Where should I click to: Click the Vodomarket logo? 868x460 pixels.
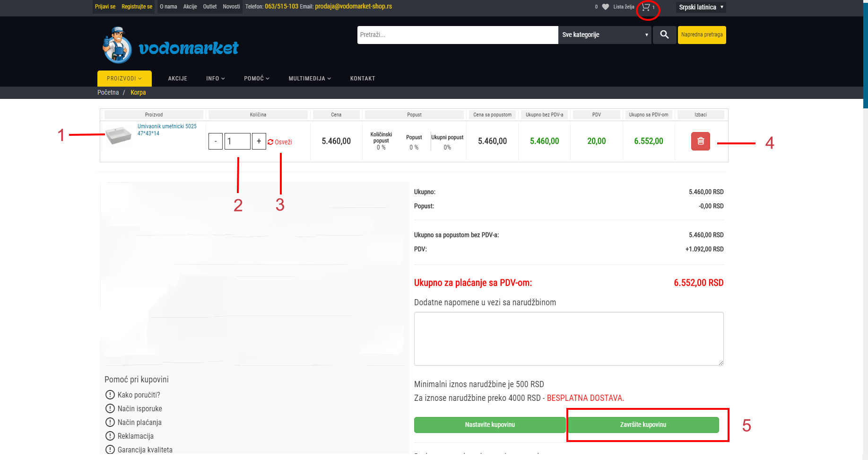171,45
